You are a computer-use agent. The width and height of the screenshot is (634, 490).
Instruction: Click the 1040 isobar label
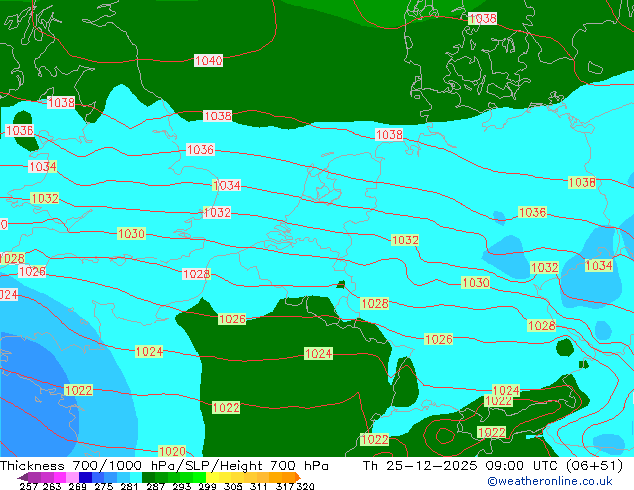point(208,61)
